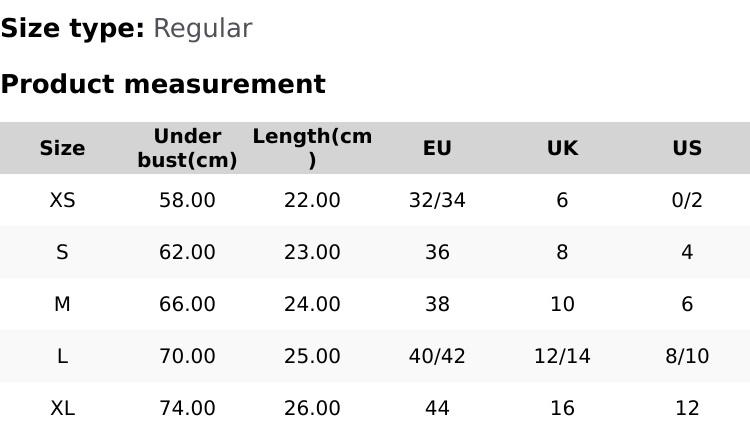Click the "Size" column header

click(x=62, y=148)
